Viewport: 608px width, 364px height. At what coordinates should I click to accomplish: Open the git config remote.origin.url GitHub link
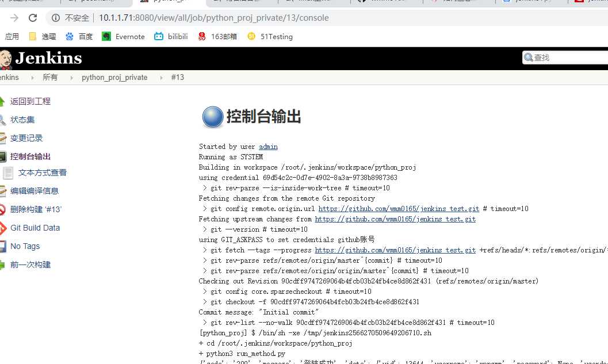coord(399,209)
